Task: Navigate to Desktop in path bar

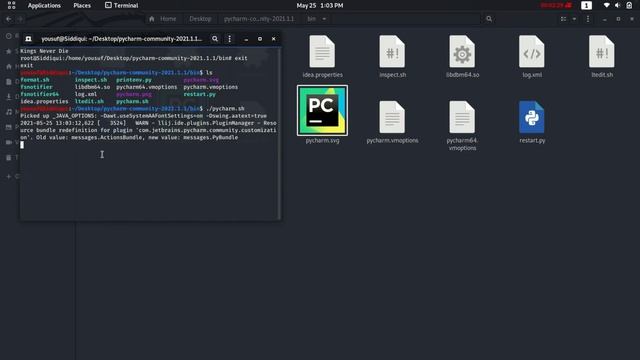Action: [200, 19]
